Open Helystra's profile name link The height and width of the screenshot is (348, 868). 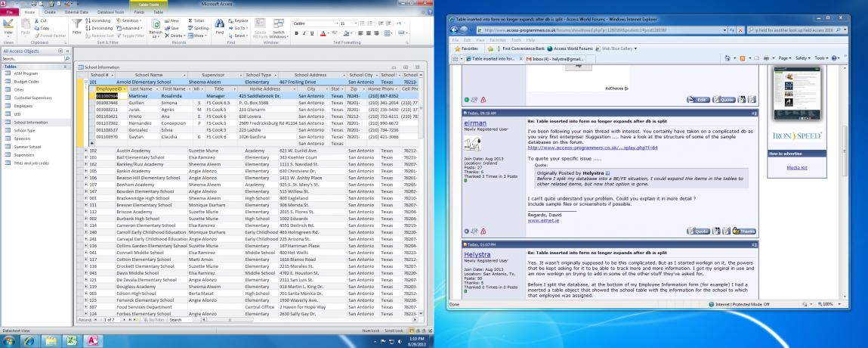477,255
